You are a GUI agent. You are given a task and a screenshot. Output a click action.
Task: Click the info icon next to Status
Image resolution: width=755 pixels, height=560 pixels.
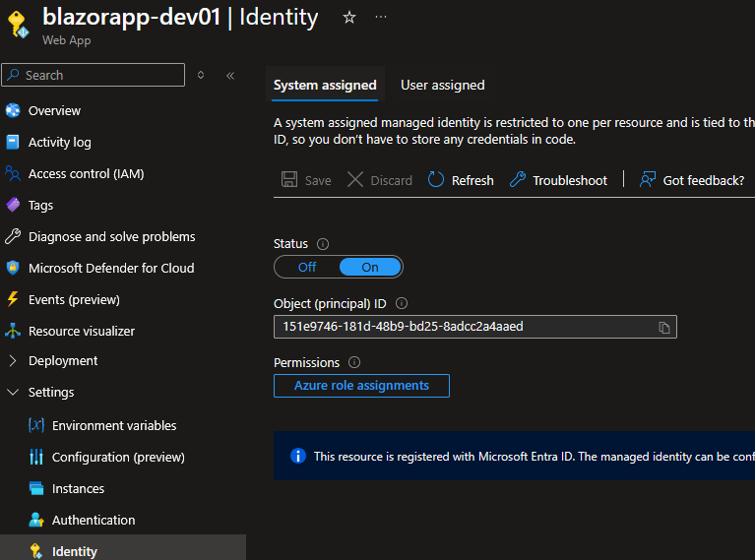(323, 244)
